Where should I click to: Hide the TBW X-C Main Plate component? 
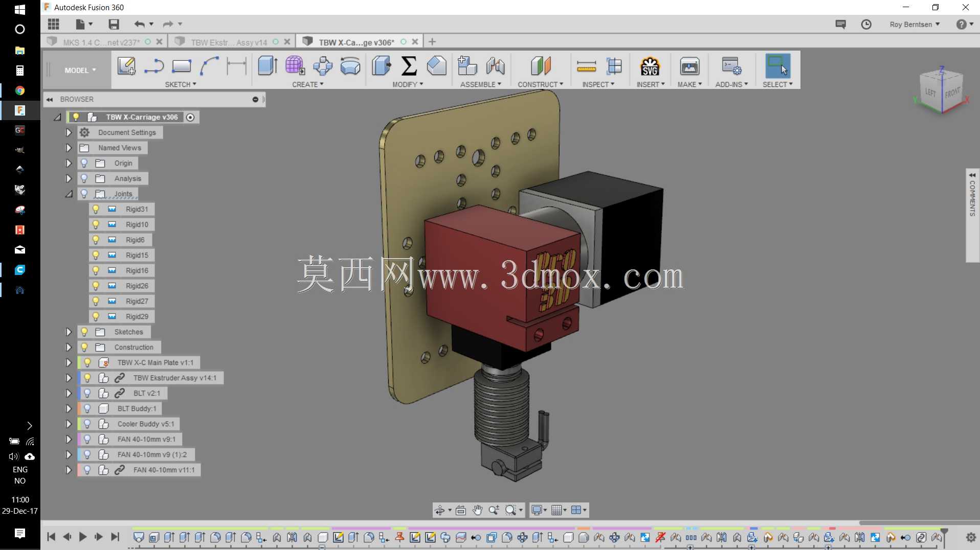coord(87,362)
